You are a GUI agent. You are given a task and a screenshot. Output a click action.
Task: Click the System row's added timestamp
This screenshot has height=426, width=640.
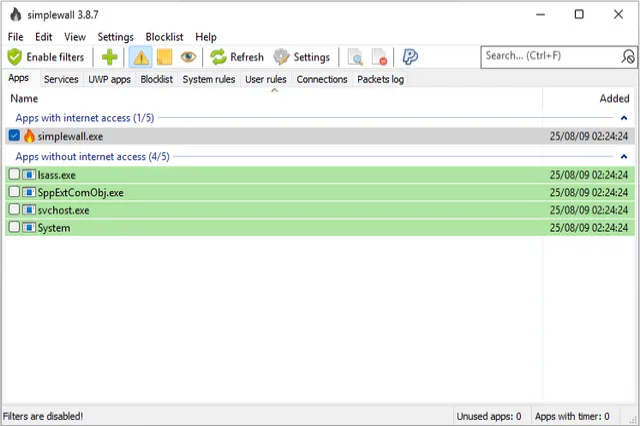click(589, 228)
